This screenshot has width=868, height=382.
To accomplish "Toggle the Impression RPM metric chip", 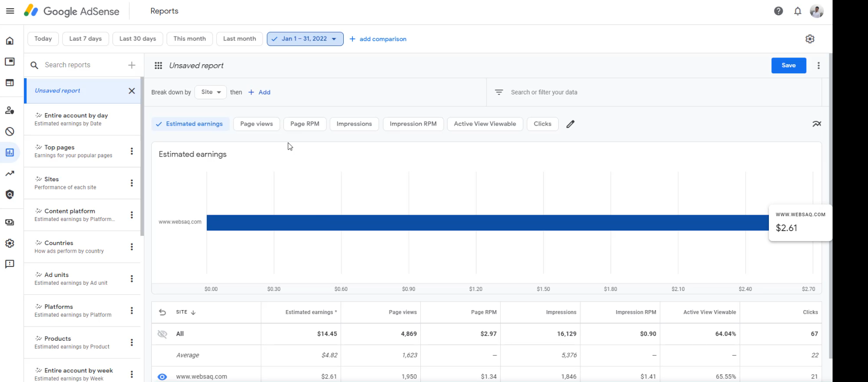I will pos(413,124).
